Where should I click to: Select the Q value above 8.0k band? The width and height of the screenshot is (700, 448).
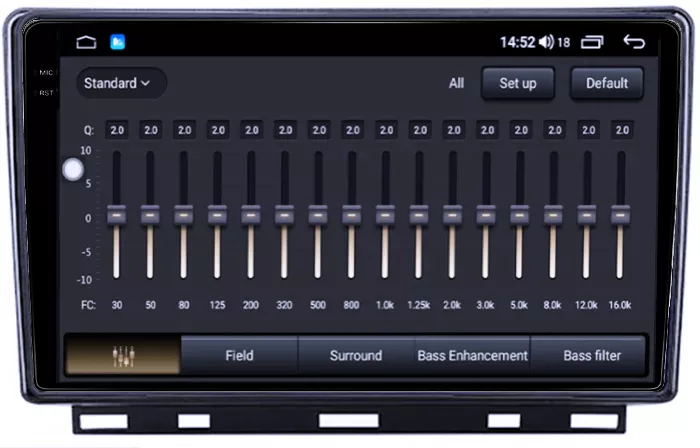point(554,130)
